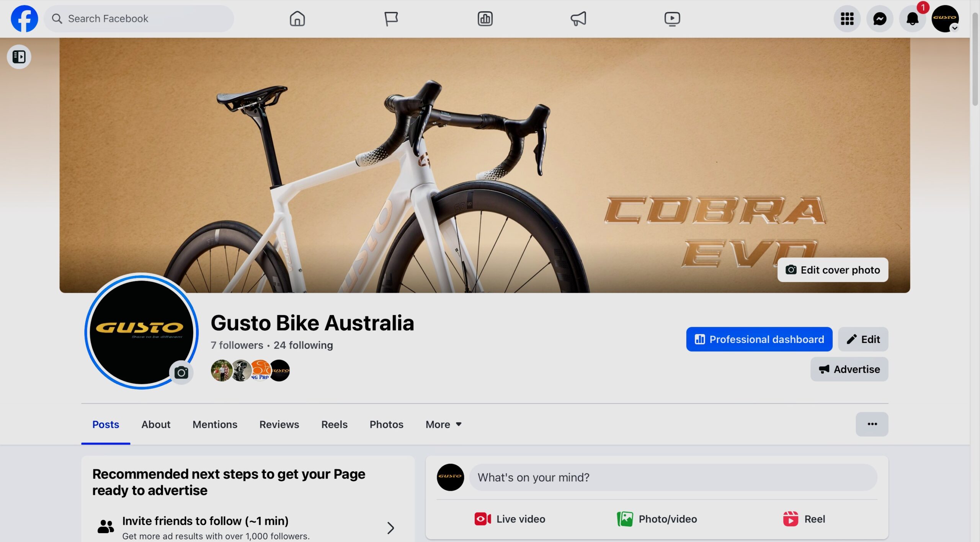Switch to the About tab

coord(155,424)
